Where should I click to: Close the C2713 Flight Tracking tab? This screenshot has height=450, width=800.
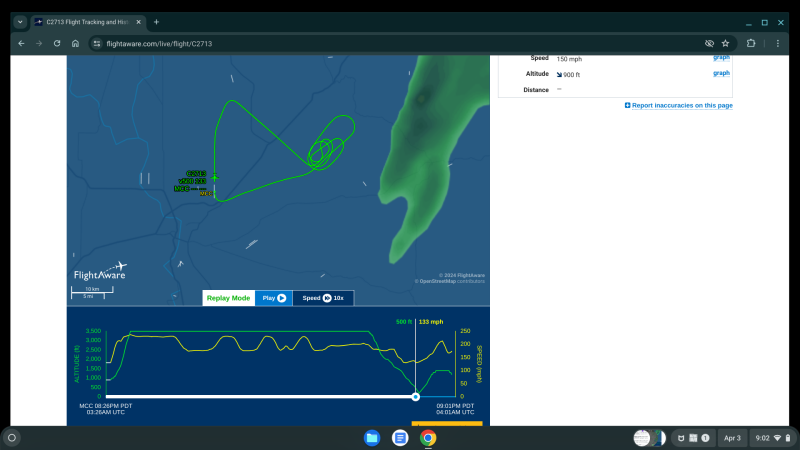(x=138, y=22)
